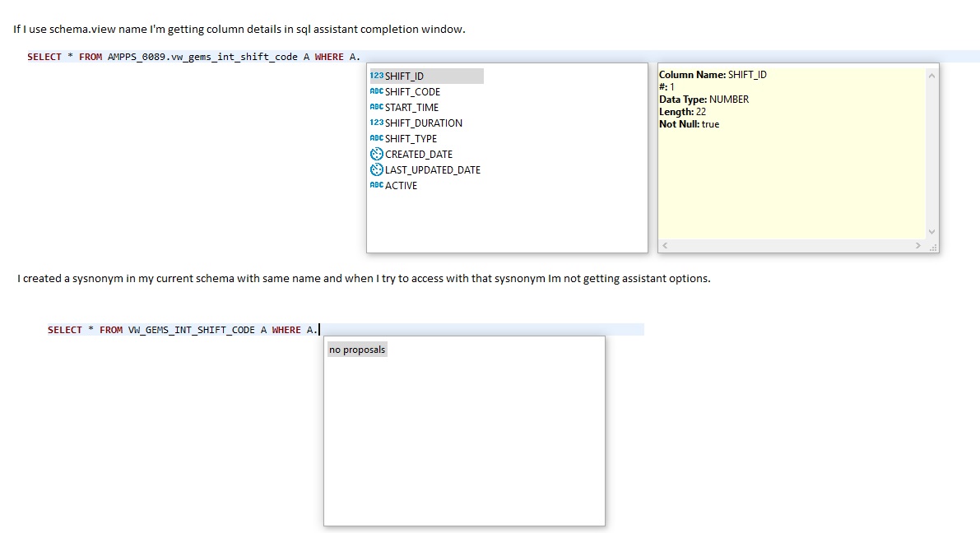Image resolution: width=980 pixels, height=533 pixels.
Task: Click the ABC icon next to ACTIVE
Action: click(376, 185)
